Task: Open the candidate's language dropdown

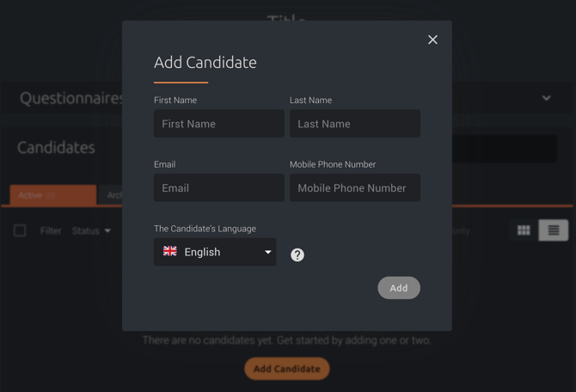Action: [x=215, y=252]
